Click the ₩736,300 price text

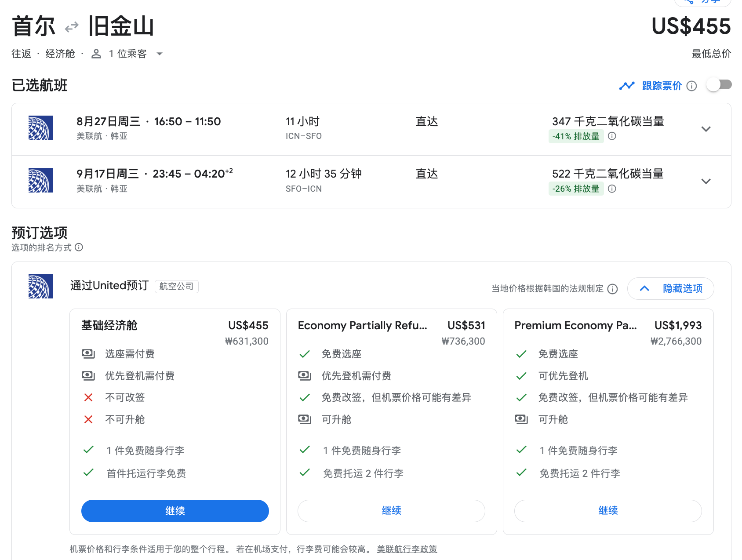tap(463, 342)
